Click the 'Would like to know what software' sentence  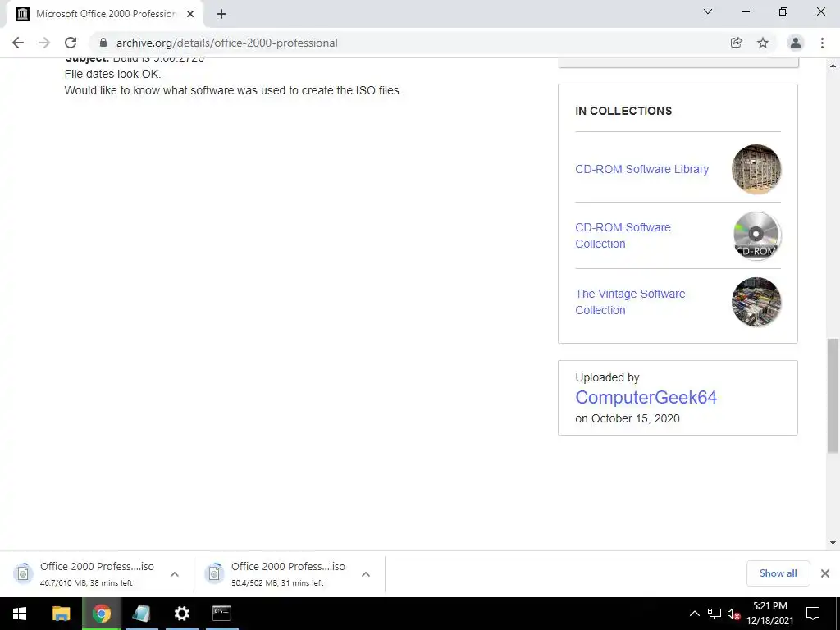coord(233,90)
